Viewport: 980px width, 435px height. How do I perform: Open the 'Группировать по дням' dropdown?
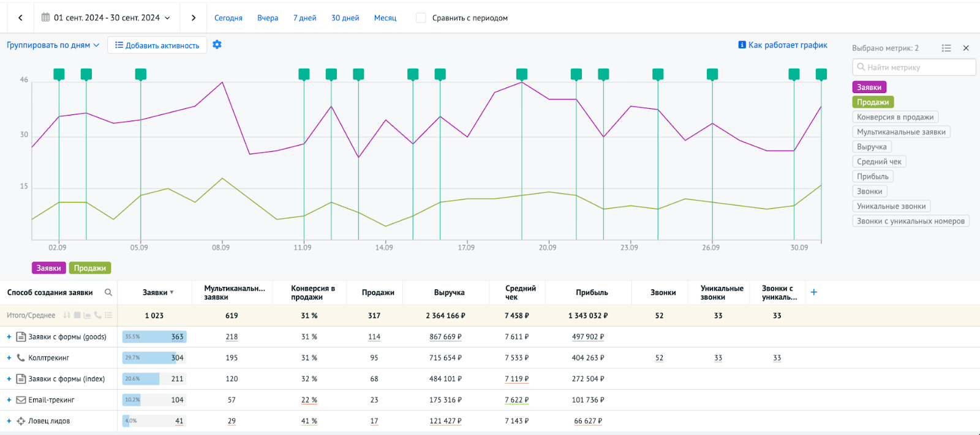coord(53,45)
